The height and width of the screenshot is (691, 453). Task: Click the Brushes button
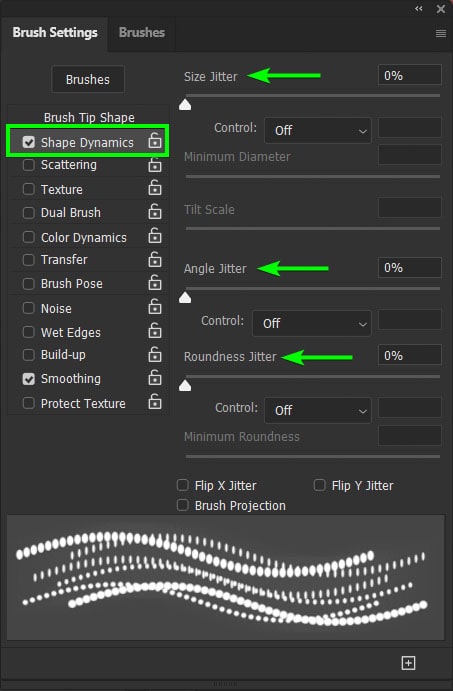(88, 79)
